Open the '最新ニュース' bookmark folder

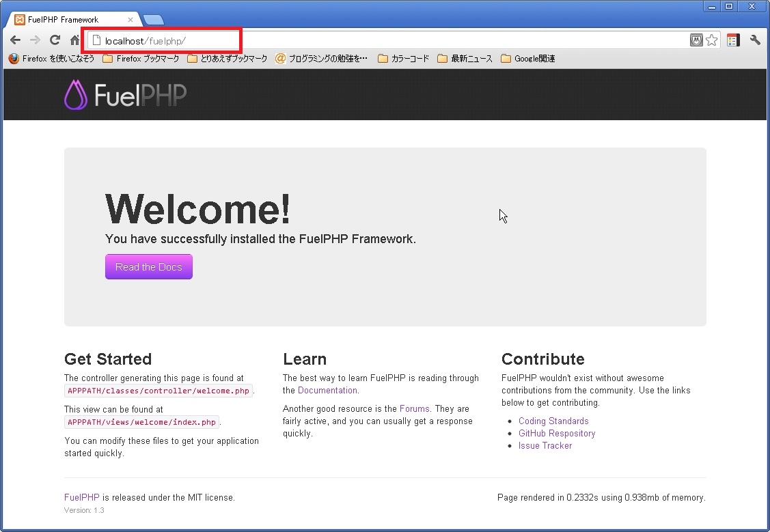[x=465, y=59]
